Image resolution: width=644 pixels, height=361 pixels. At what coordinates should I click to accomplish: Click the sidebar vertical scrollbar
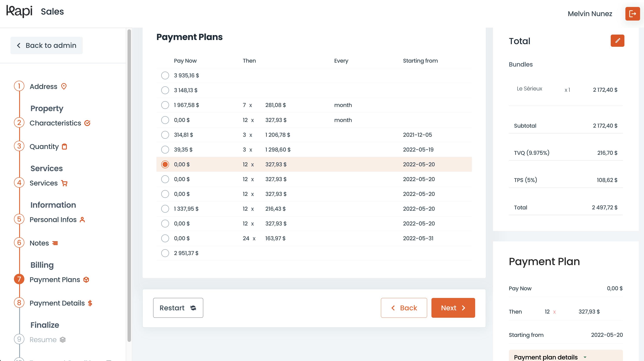coord(129,185)
